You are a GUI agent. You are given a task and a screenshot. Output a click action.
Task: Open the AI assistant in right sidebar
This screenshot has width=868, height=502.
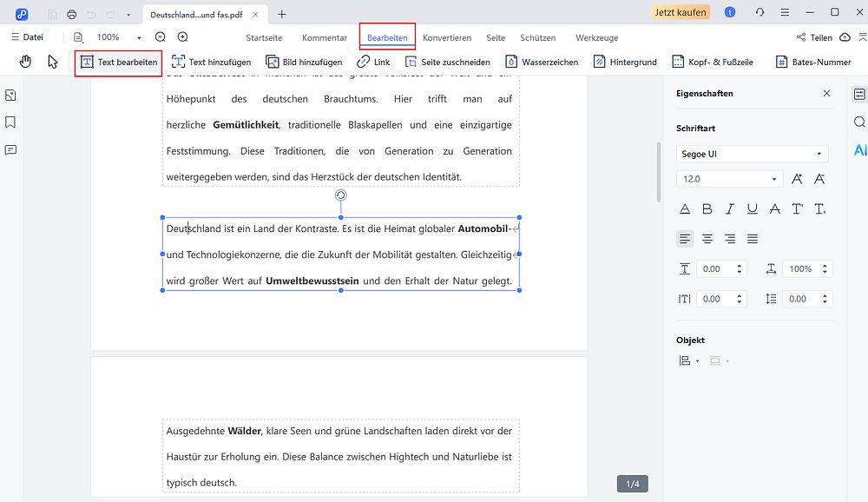(859, 149)
